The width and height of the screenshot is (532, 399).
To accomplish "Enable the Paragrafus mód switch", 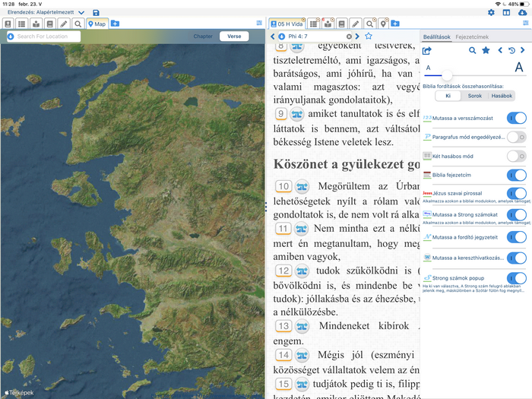I will (x=516, y=137).
